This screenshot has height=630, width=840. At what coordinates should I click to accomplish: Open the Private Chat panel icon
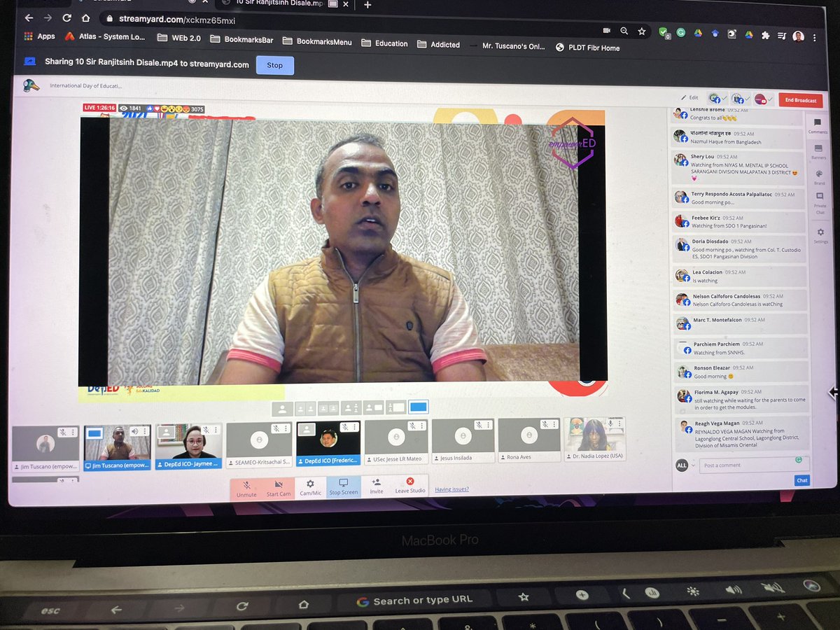coord(820,197)
